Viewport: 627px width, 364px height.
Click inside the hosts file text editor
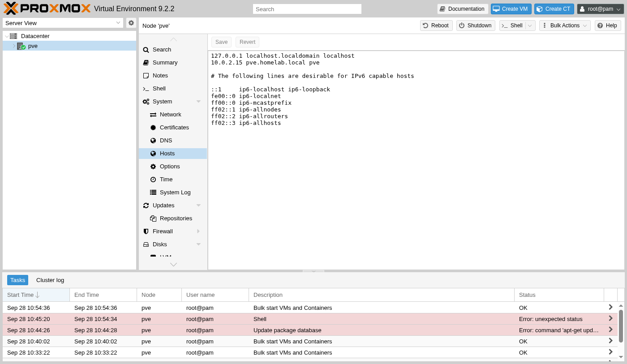(416, 160)
